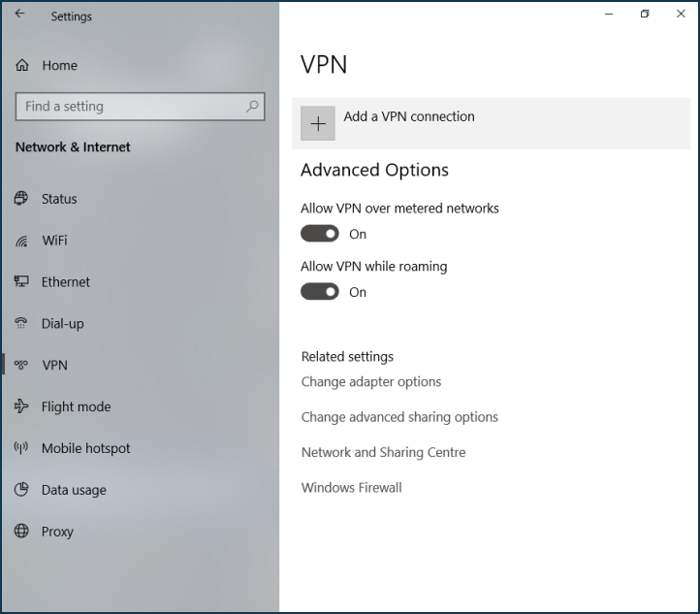
Task: Click the Data usage pie icon
Action: [x=21, y=491]
